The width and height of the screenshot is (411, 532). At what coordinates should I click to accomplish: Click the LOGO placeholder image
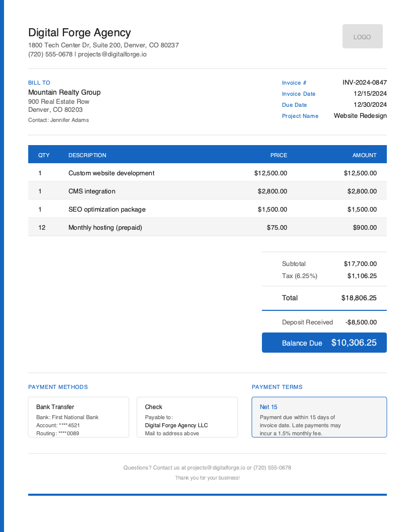(x=362, y=36)
